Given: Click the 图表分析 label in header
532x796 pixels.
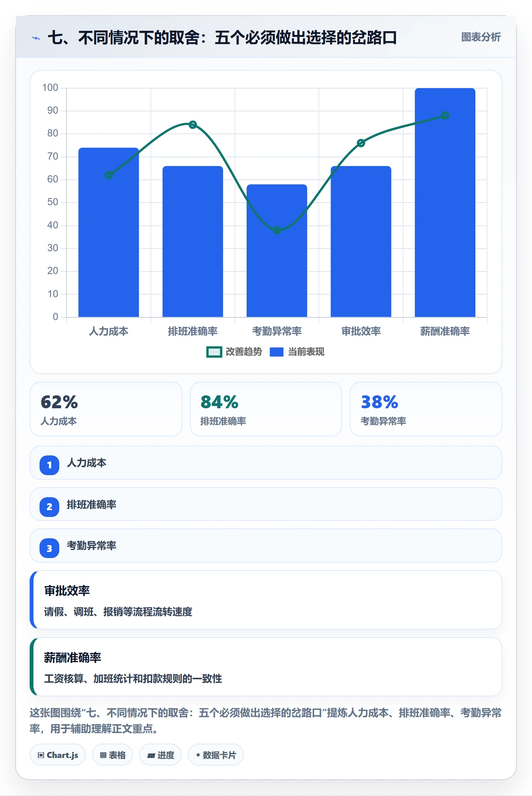Looking at the screenshot, I should coord(481,37).
